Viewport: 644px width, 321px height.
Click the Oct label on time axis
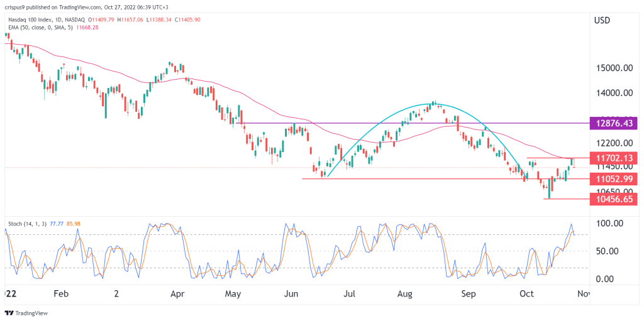pyautogui.click(x=526, y=294)
